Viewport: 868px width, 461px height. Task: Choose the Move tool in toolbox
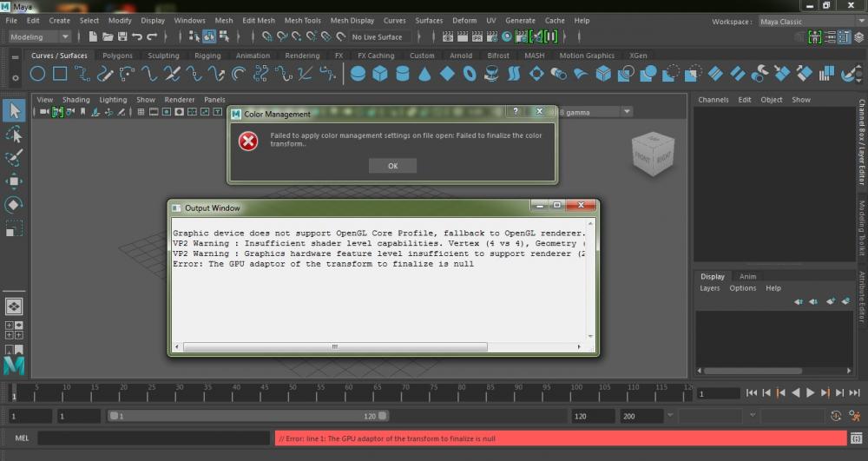[14, 181]
